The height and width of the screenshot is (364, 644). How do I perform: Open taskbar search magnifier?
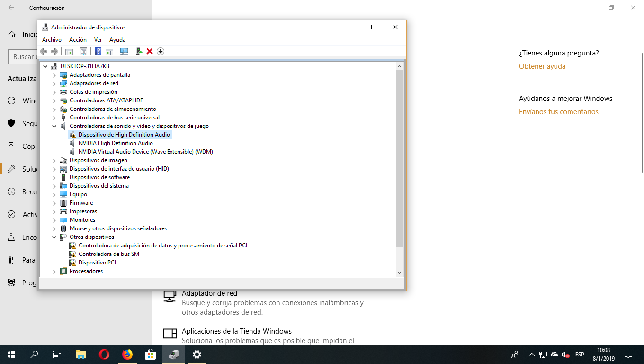[34, 355]
